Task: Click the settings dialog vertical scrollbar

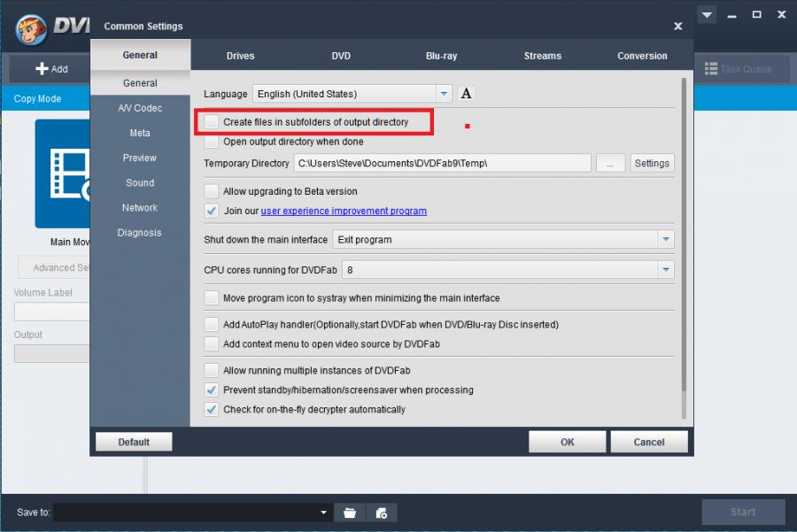Action: click(684, 234)
